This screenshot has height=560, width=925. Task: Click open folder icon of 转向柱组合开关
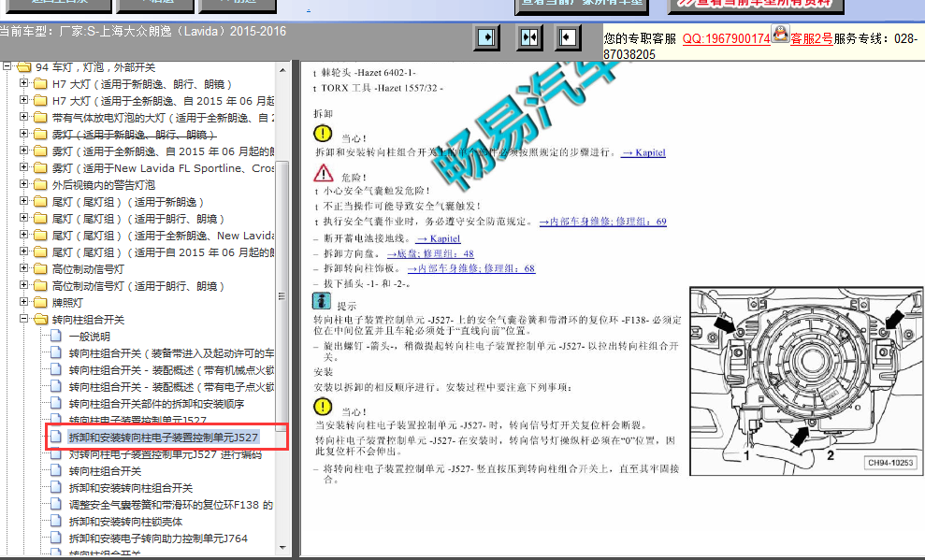(x=40, y=320)
